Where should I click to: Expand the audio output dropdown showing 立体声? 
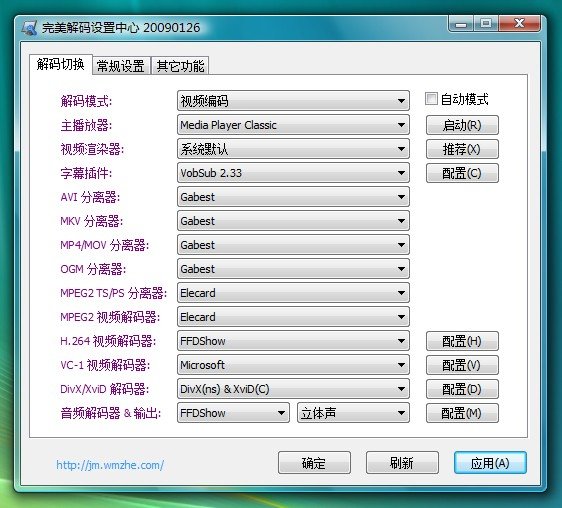click(x=353, y=413)
